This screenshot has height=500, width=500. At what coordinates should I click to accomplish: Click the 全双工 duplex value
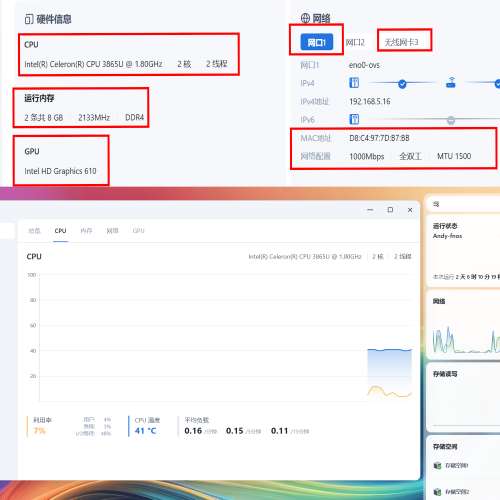[410, 156]
